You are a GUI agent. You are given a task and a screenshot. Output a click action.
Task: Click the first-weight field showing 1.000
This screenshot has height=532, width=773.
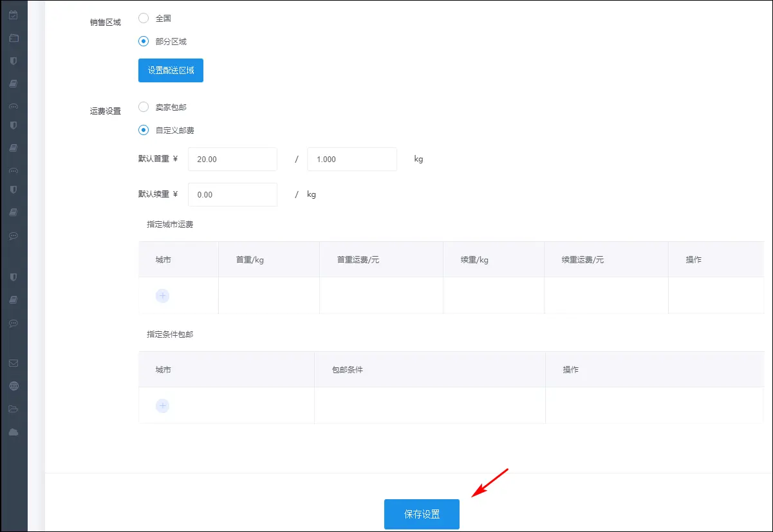[x=351, y=159]
